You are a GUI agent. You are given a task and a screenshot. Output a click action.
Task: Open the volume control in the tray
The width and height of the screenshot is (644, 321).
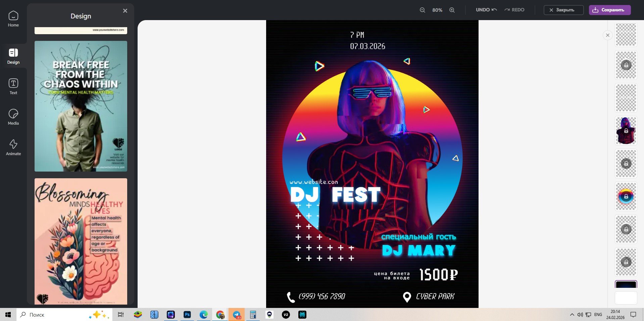click(x=580, y=315)
